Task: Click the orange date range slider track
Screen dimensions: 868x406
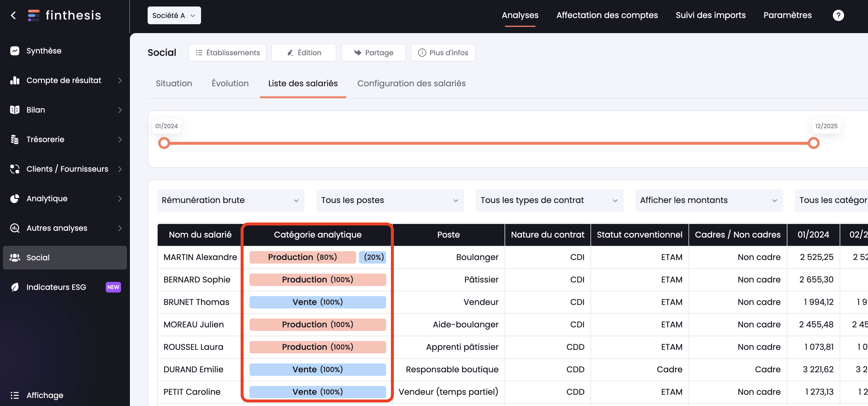Action: 489,143
